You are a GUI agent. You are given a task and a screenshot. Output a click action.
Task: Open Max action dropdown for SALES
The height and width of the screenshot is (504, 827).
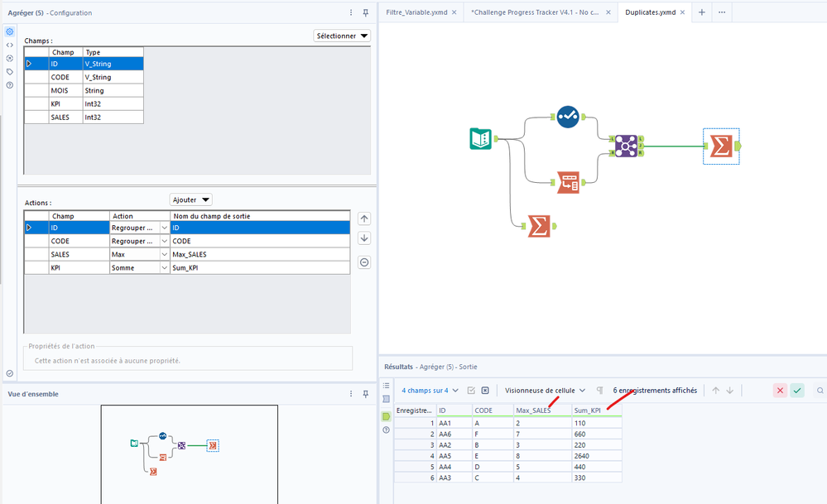point(164,255)
